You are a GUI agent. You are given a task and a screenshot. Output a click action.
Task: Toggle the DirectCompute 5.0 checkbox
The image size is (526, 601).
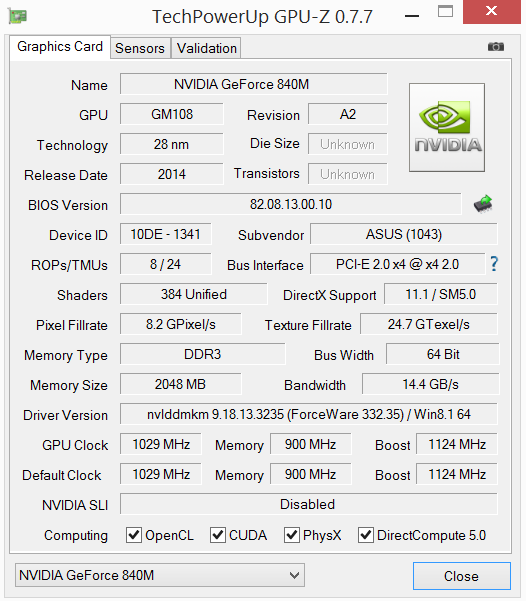pos(366,535)
